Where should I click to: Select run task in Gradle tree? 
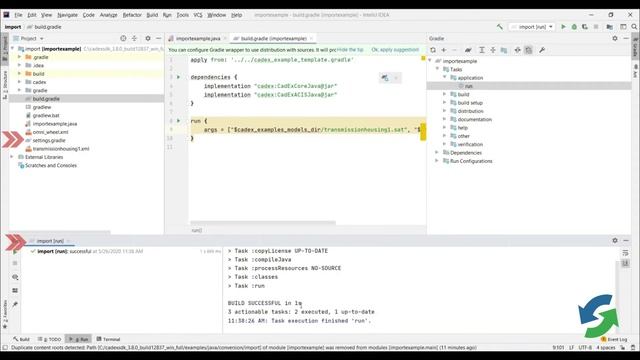point(469,86)
